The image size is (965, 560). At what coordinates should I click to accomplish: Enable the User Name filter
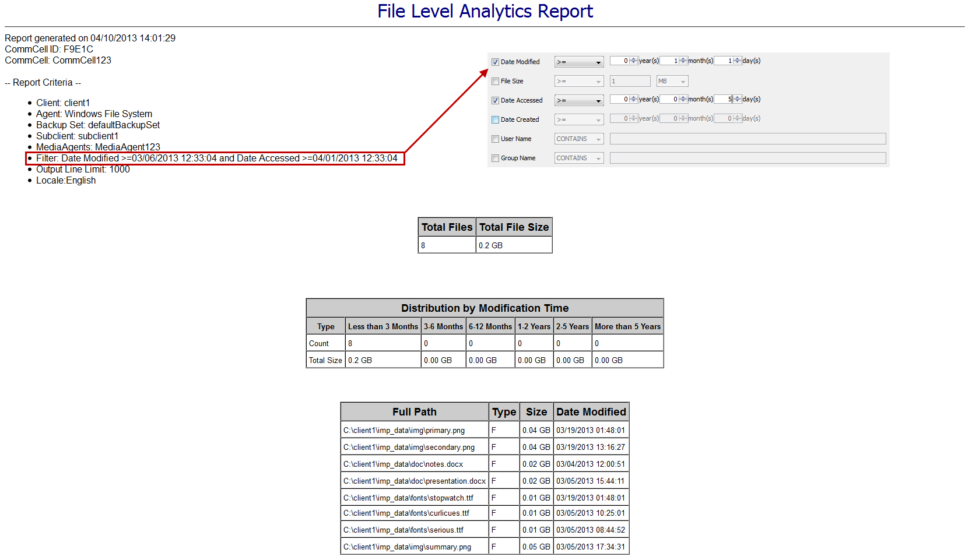click(x=495, y=139)
